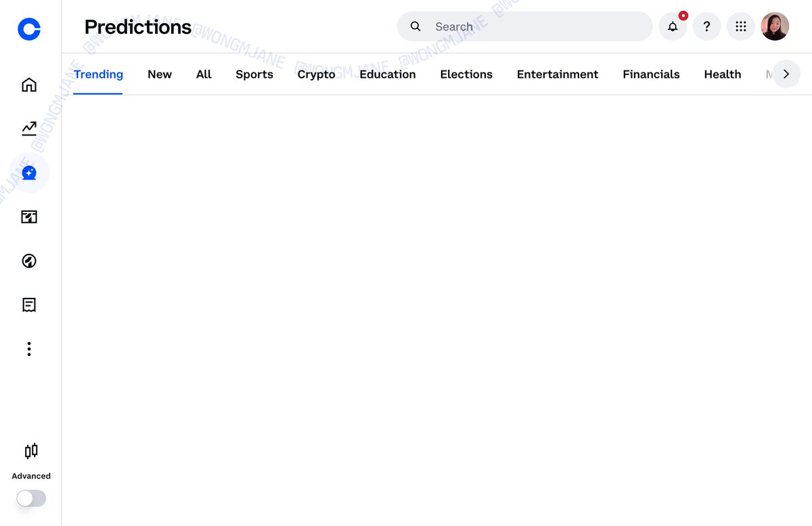Select the media panel icon in sidebar

pyautogui.click(x=28, y=217)
